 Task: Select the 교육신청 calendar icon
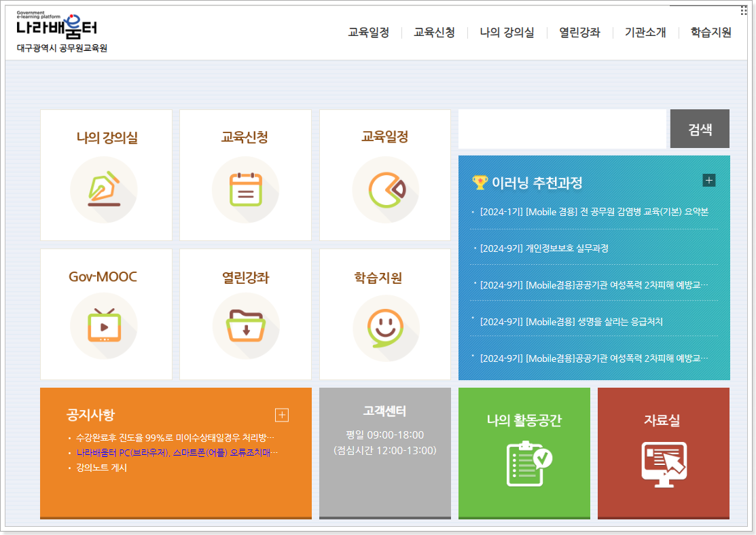[245, 189]
